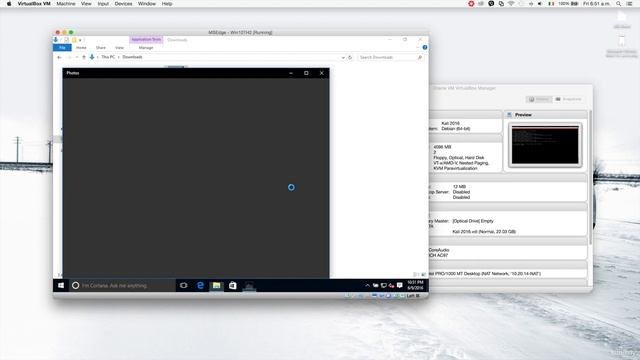
Task: Click the '4096 MB' base memory value
Action: [x=442, y=147]
